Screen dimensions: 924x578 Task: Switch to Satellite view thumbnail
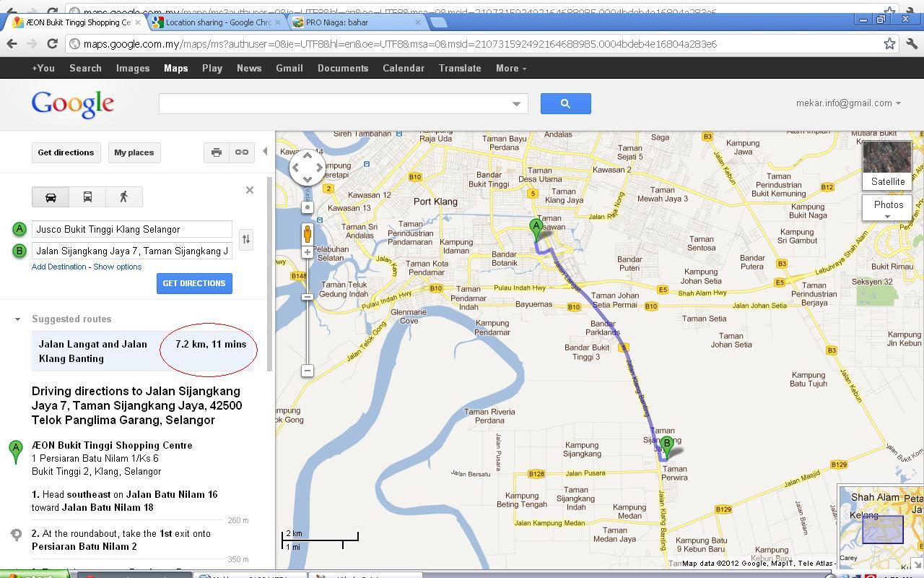(x=887, y=165)
